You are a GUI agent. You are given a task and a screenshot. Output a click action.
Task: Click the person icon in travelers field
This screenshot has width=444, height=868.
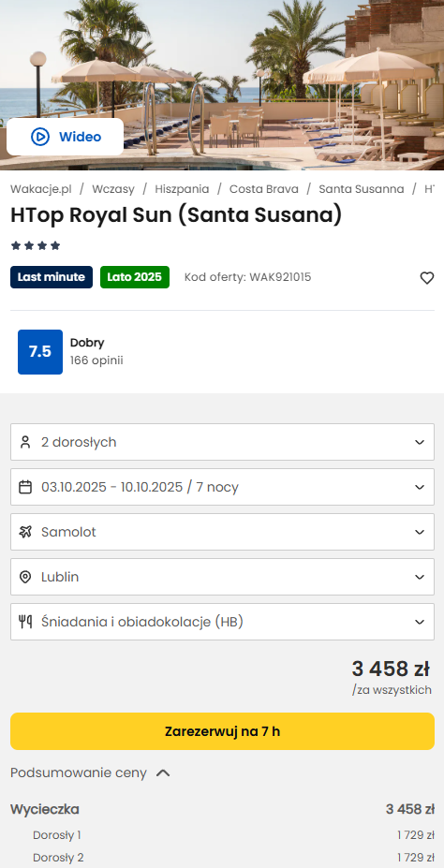point(25,442)
